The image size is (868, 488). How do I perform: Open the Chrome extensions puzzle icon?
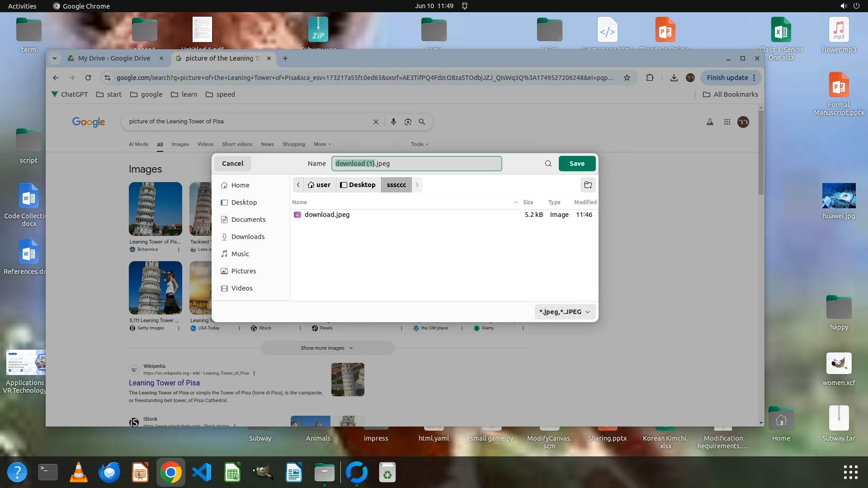(650, 78)
